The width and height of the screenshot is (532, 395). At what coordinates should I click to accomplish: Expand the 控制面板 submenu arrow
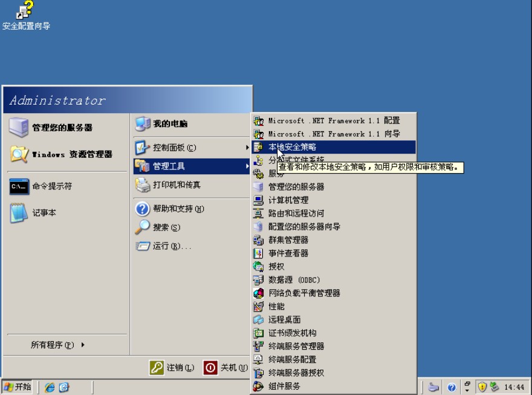pos(247,148)
